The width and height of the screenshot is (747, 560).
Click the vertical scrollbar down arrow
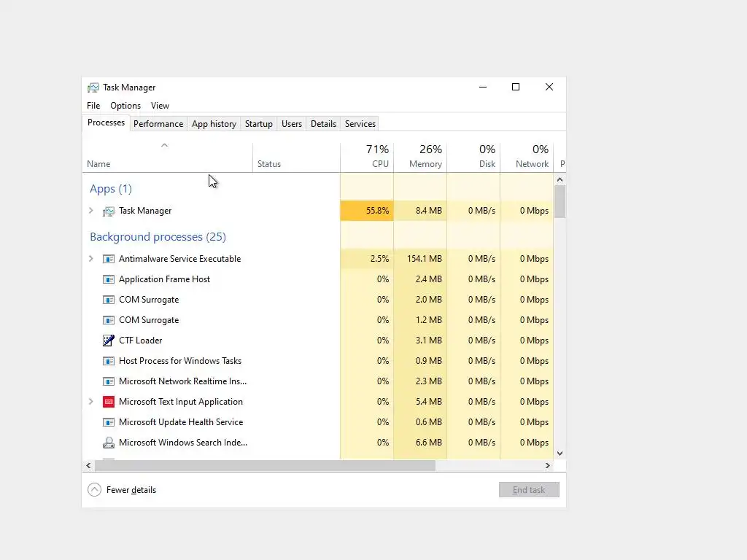(560, 454)
